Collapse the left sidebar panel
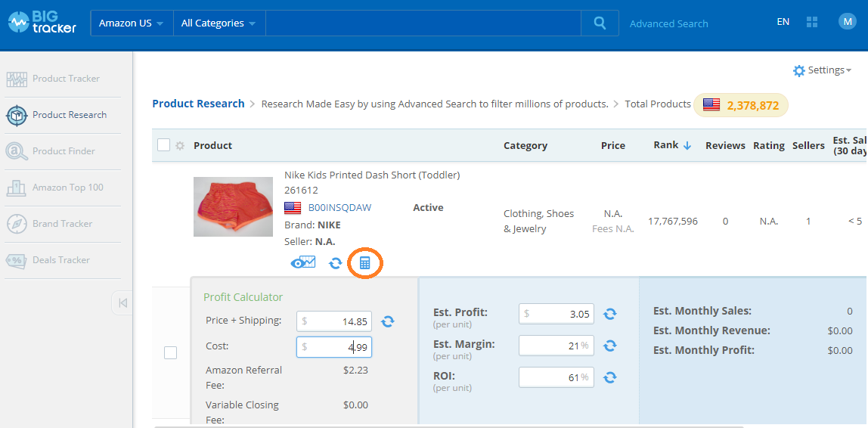 (123, 303)
